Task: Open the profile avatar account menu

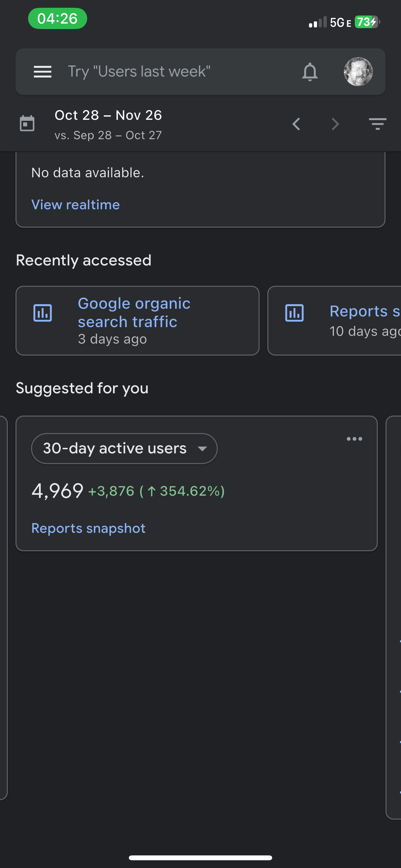Action: coord(358,72)
